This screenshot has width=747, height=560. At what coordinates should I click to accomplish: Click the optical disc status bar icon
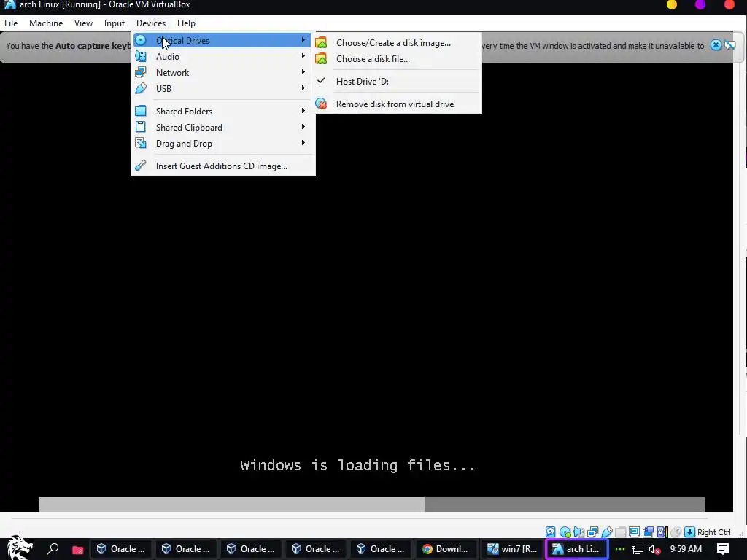coord(565,532)
